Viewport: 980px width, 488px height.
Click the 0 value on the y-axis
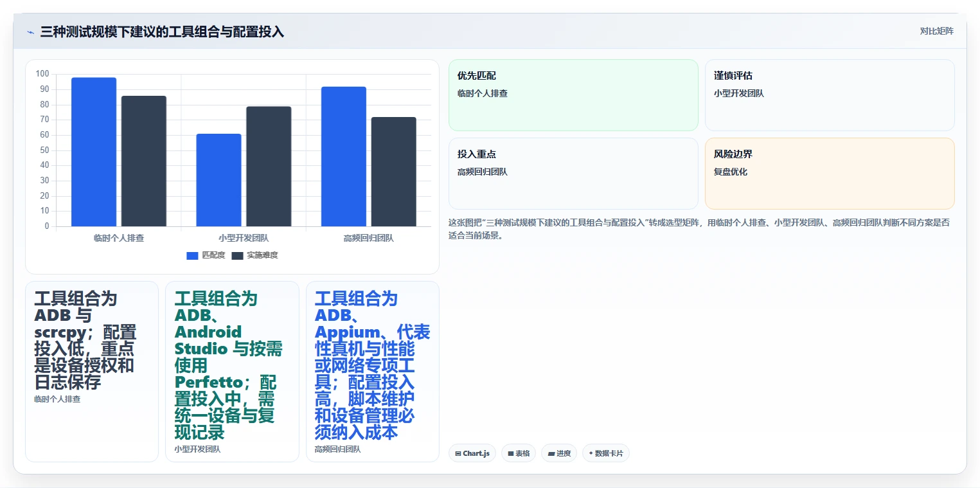click(47, 226)
